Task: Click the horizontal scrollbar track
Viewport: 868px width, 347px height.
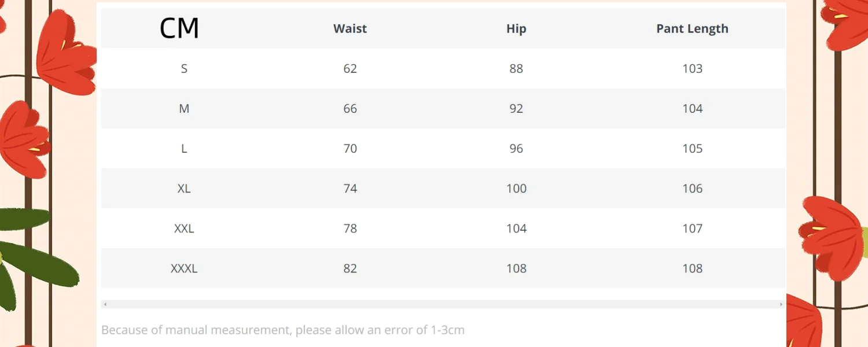Action: coord(443,304)
